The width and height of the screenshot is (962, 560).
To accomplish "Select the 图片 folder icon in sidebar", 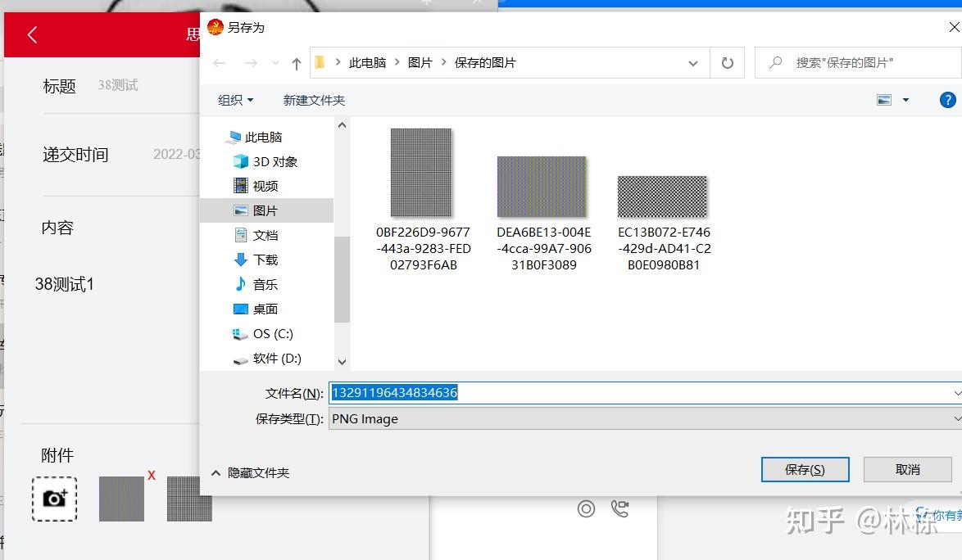I will click(x=242, y=210).
